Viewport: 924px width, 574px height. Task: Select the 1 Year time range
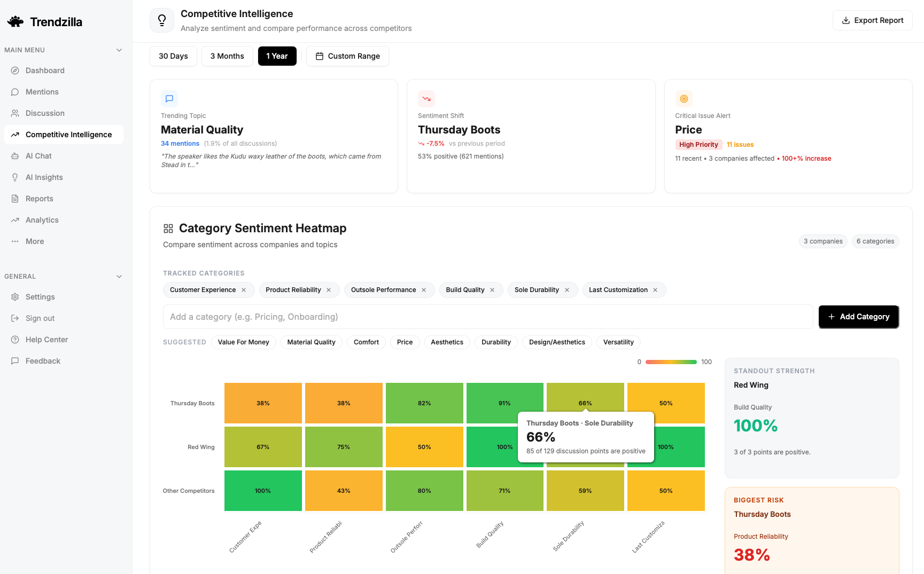coord(277,56)
